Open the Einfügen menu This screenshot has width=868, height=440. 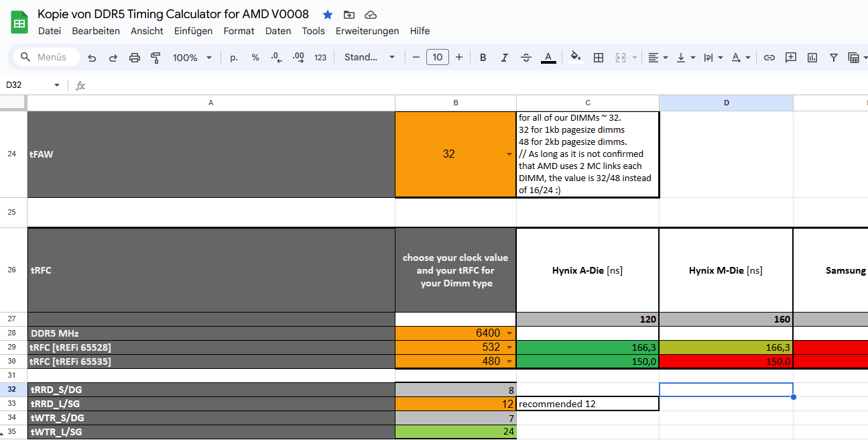193,31
